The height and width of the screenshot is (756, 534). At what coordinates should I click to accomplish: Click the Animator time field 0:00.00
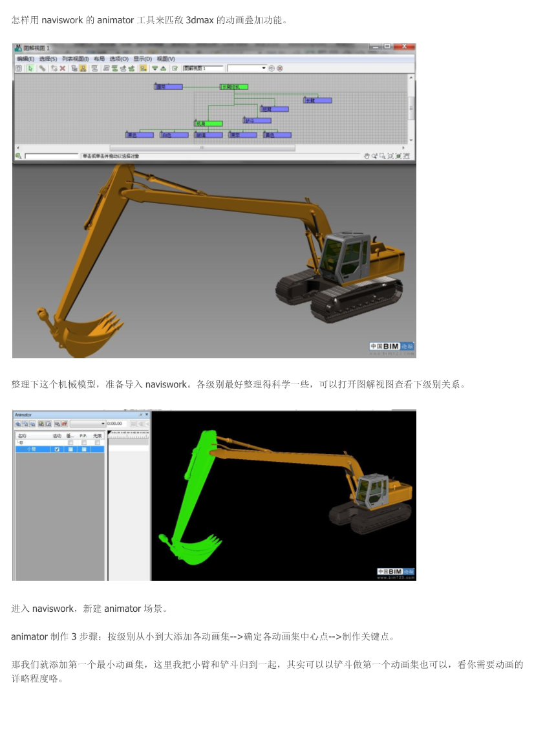tap(116, 424)
